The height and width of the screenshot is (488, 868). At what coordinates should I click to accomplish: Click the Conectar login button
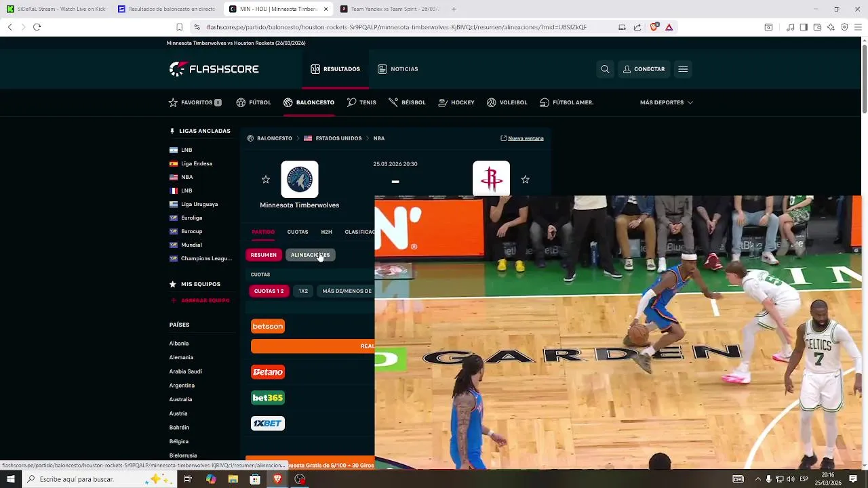click(x=644, y=69)
